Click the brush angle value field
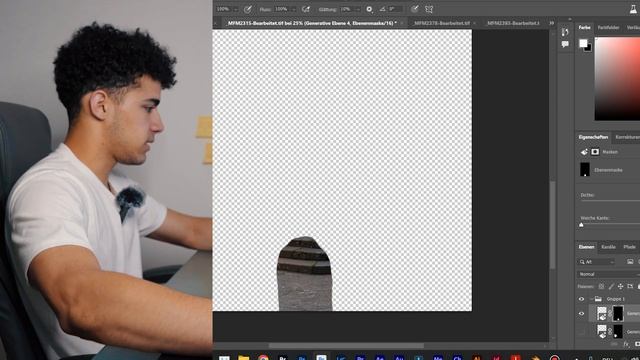This screenshot has height=360, width=640. click(x=395, y=9)
